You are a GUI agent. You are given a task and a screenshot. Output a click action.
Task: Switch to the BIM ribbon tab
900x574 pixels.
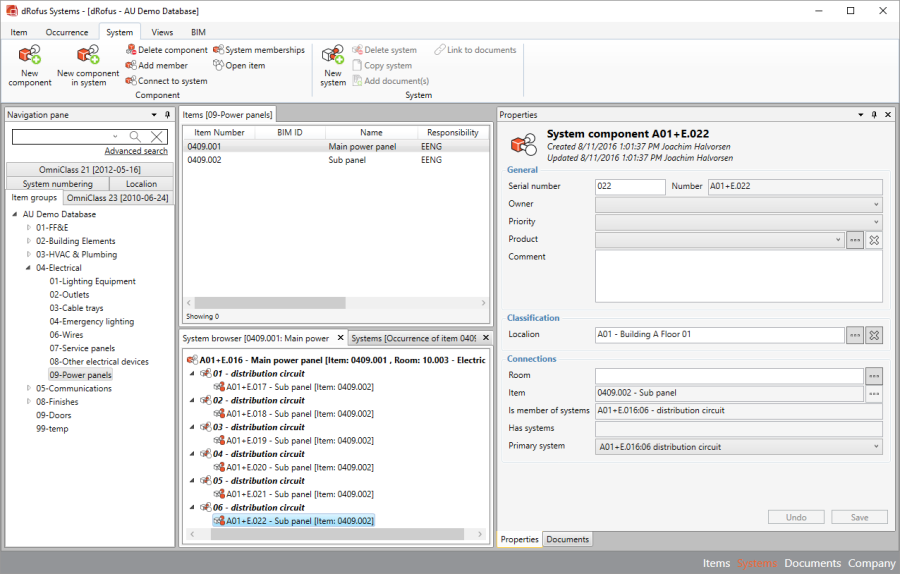click(x=198, y=32)
